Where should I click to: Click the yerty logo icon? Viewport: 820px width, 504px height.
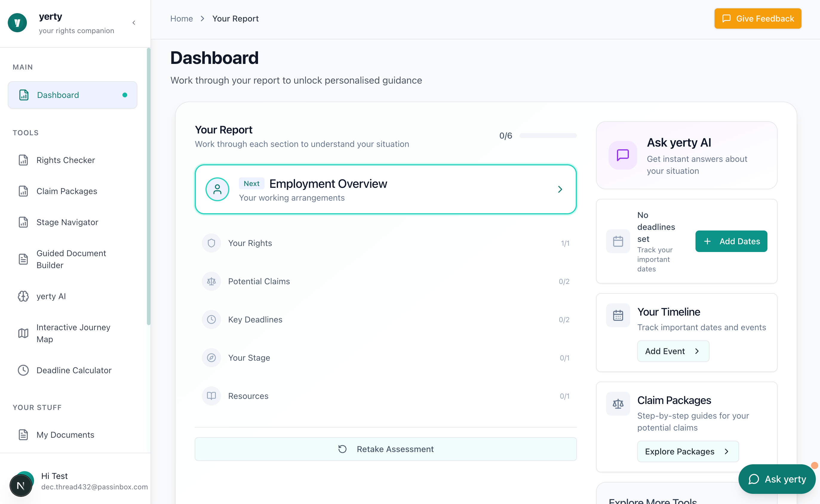click(x=17, y=23)
